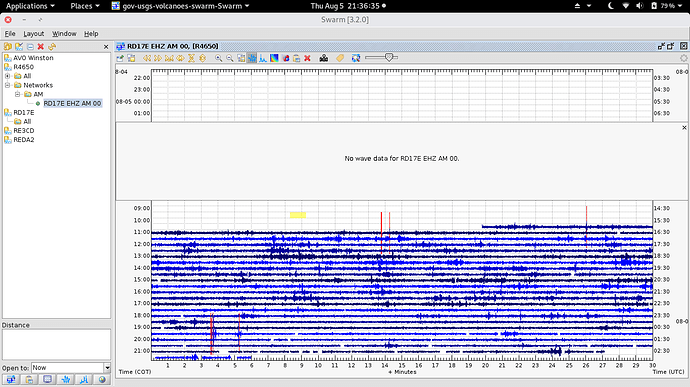The width and height of the screenshot is (690, 387).
Task: Click the particle motion icon
Action: [x=286, y=58]
